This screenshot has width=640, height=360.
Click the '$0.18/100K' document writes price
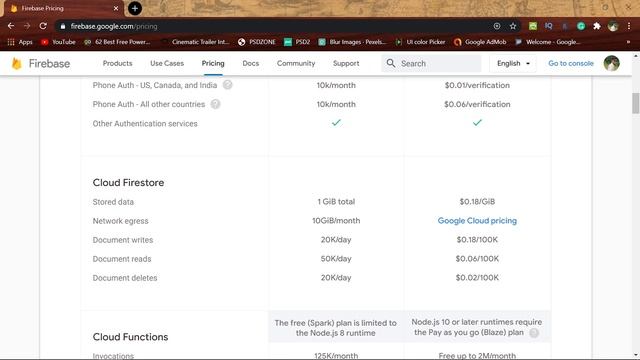477,240
